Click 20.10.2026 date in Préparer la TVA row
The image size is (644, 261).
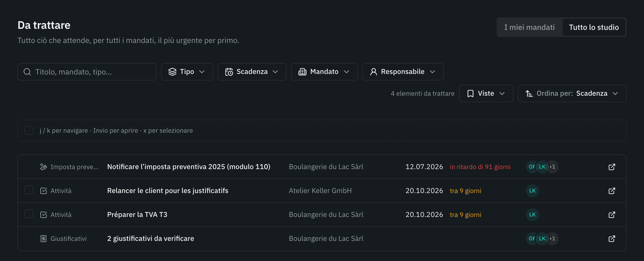pos(424,215)
